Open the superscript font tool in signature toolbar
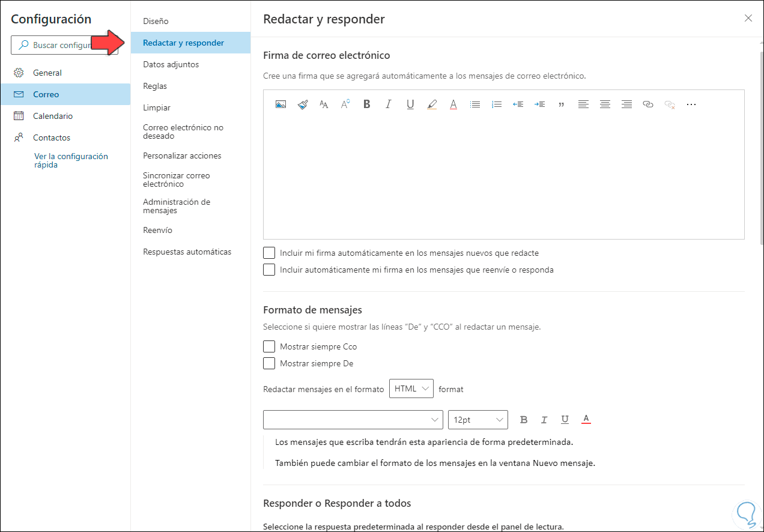This screenshot has height=532, width=764. point(345,104)
